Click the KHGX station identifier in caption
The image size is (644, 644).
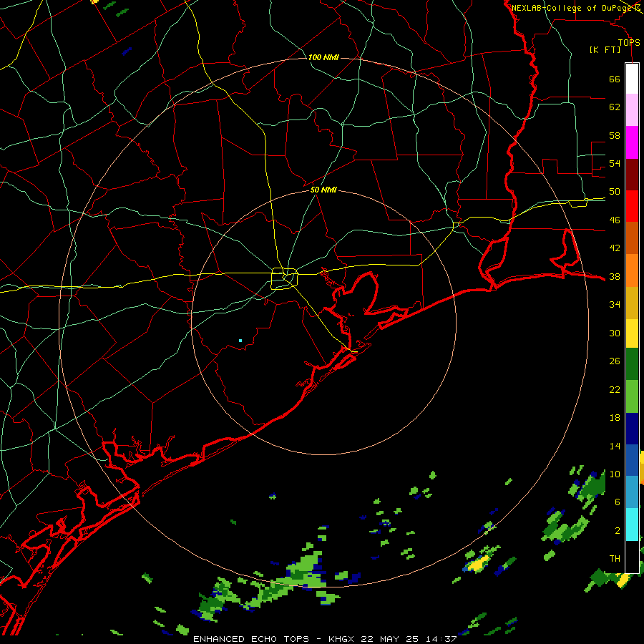342,639
